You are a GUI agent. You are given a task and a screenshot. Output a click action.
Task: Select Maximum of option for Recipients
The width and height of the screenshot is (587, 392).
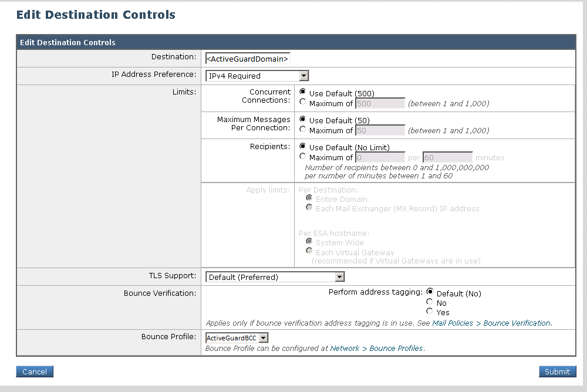click(302, 156)
